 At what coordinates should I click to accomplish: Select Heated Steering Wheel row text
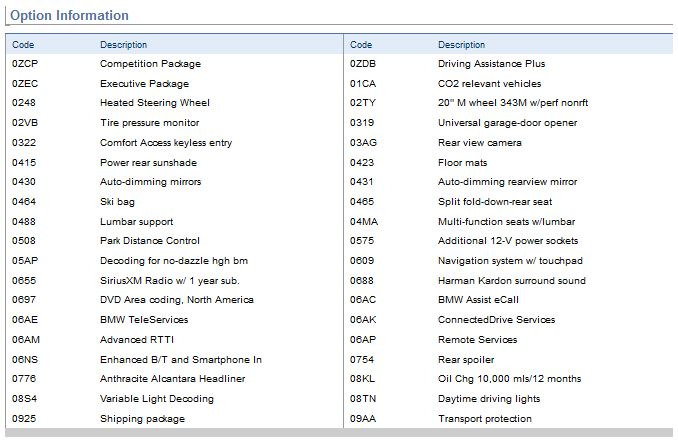[x=155, y=103]
